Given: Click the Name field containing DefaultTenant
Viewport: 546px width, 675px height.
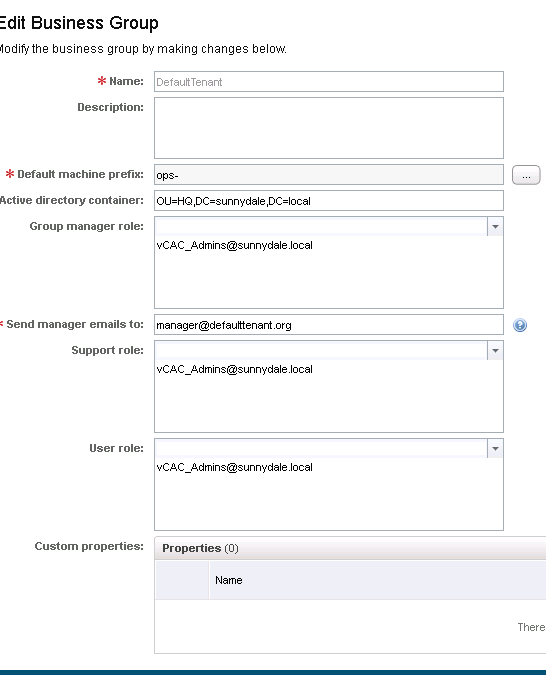Looking at the screenshot, I should click(x=329, y=82).
